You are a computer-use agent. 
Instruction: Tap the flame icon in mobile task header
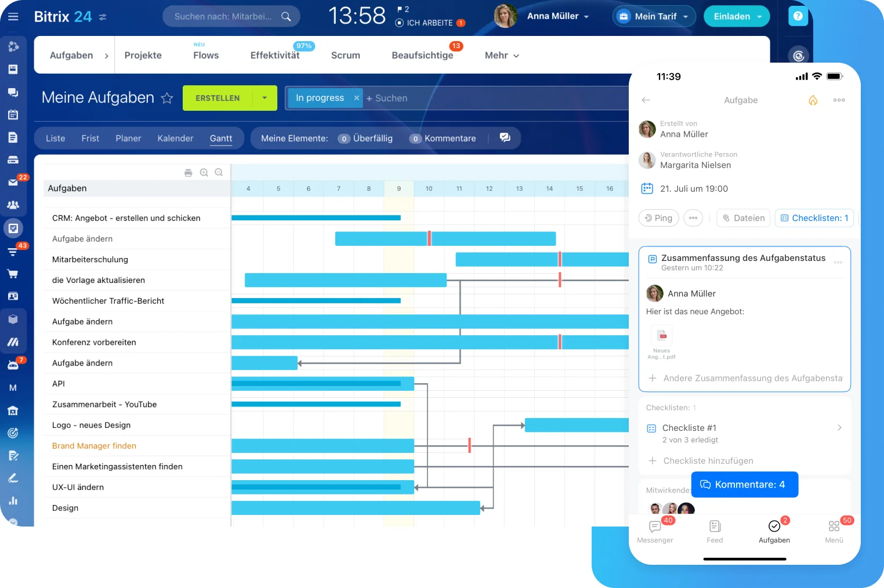[813, 100]
